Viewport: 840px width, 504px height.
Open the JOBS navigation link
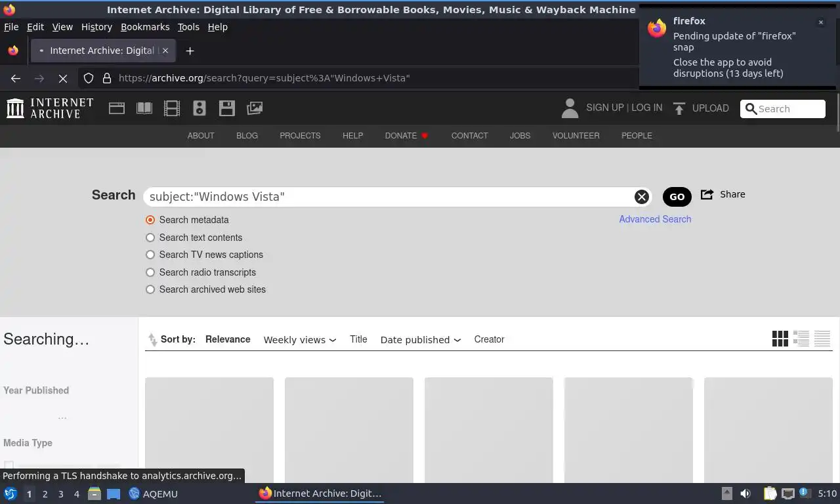(520, 136)
